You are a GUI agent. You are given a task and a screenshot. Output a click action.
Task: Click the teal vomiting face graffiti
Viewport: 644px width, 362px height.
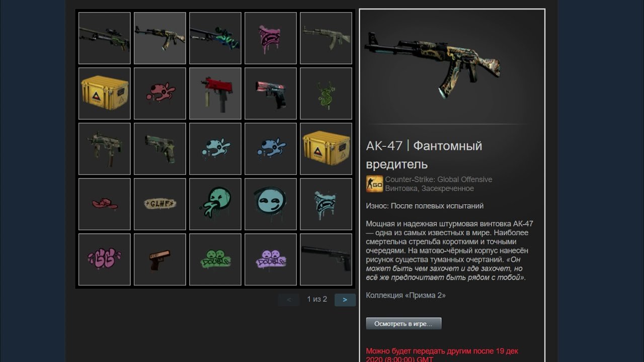pyautogui.click(x=215, y=204)
